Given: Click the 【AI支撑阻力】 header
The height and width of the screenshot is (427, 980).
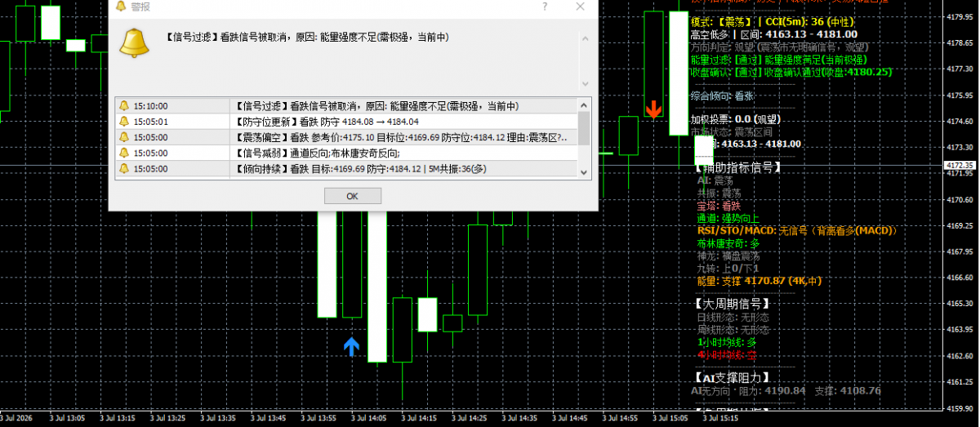Looking at the screenshot, I should pos(732,378).
